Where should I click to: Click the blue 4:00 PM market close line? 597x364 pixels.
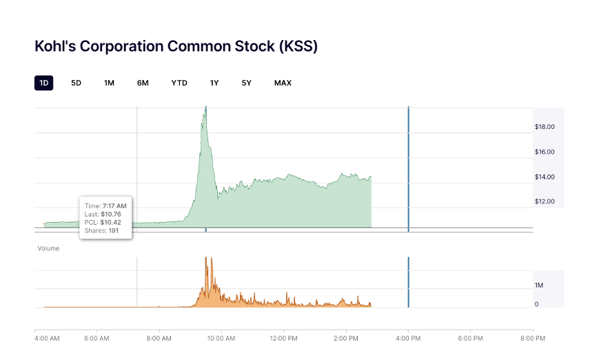coord(409,172)
